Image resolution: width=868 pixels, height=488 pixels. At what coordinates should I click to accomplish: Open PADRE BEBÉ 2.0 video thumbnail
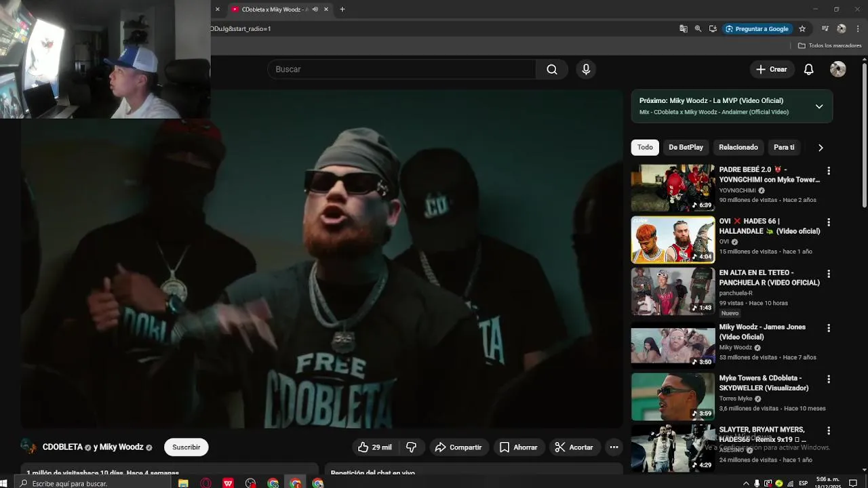(x=673, y=188)
